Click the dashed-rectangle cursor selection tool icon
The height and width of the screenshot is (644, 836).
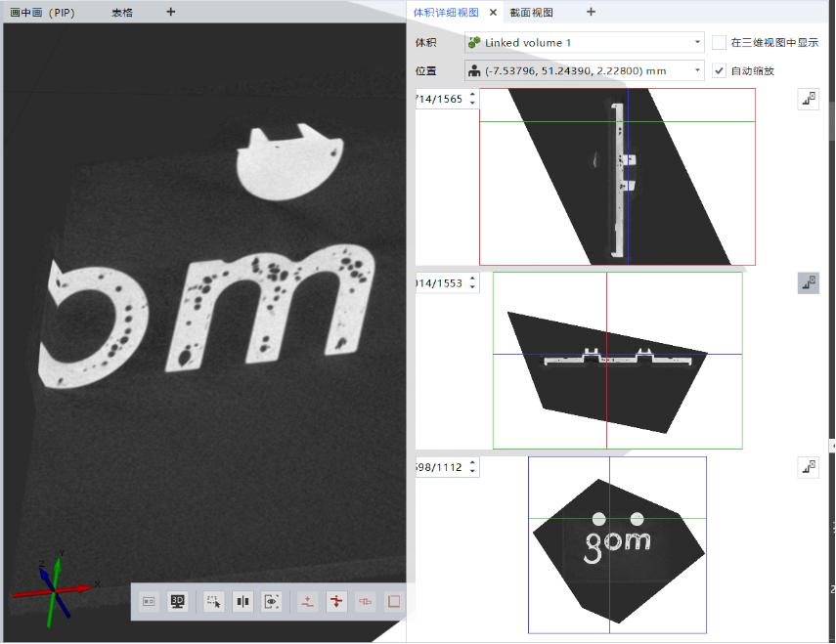(214, 602)
